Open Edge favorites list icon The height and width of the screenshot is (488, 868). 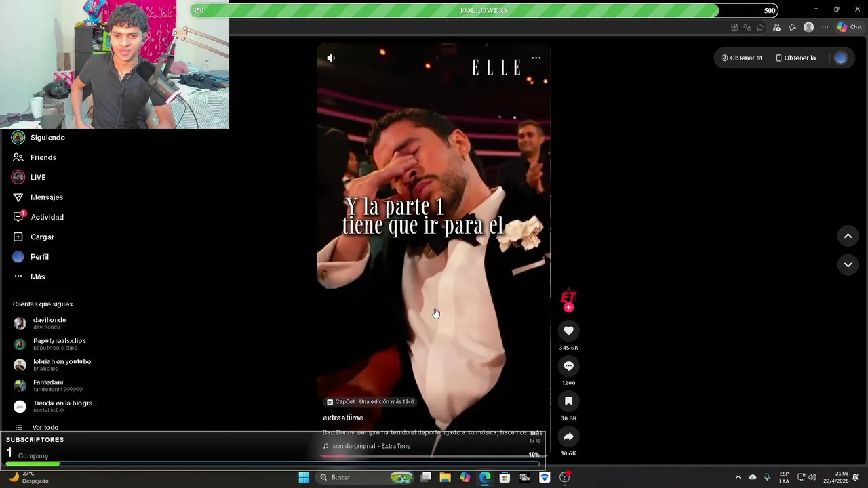coord(792,27)
